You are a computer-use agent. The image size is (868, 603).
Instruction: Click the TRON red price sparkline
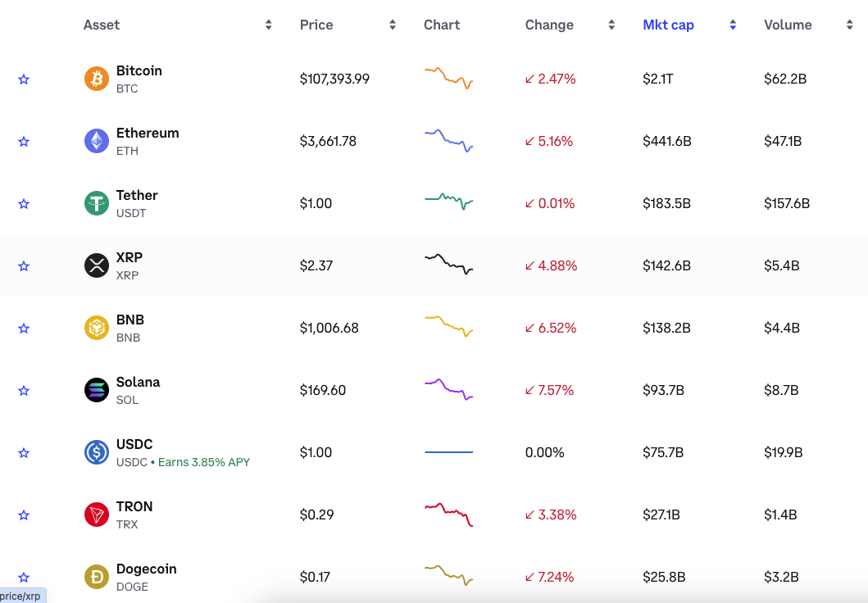(x=448, y=514)
